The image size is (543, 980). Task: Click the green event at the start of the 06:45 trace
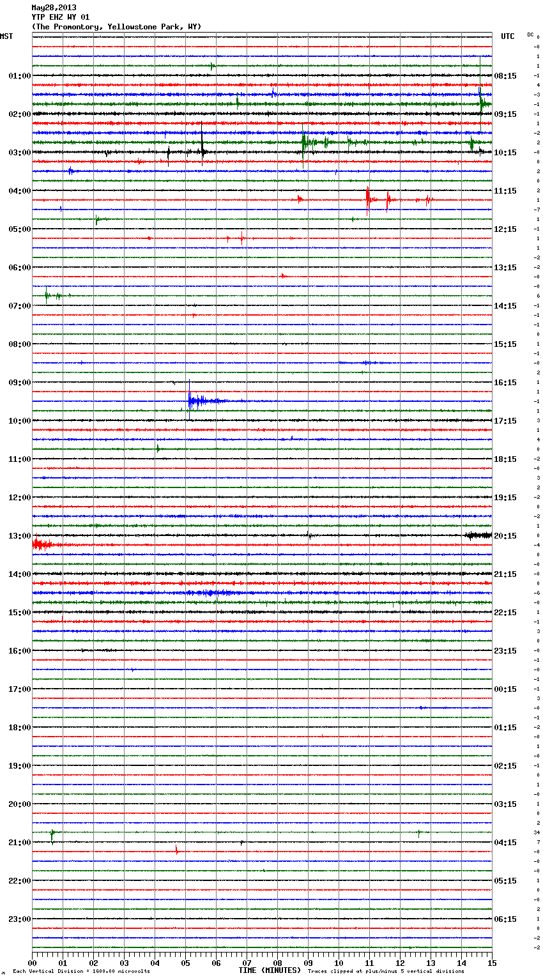tap(52, 295)
